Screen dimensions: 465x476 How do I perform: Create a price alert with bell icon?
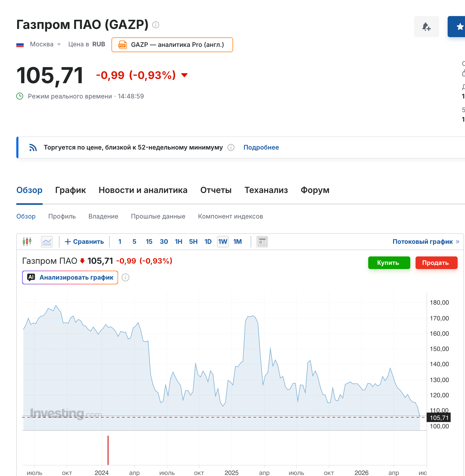click(426, 27)
